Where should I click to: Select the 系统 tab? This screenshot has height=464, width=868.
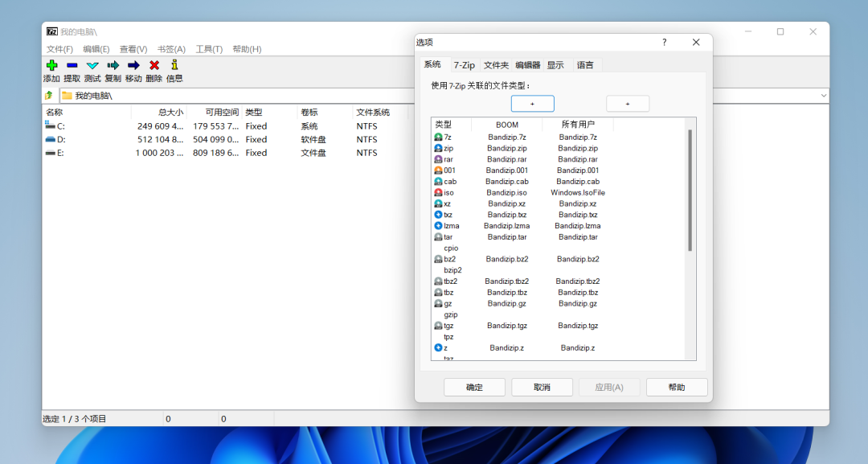[x=433, y=64]
